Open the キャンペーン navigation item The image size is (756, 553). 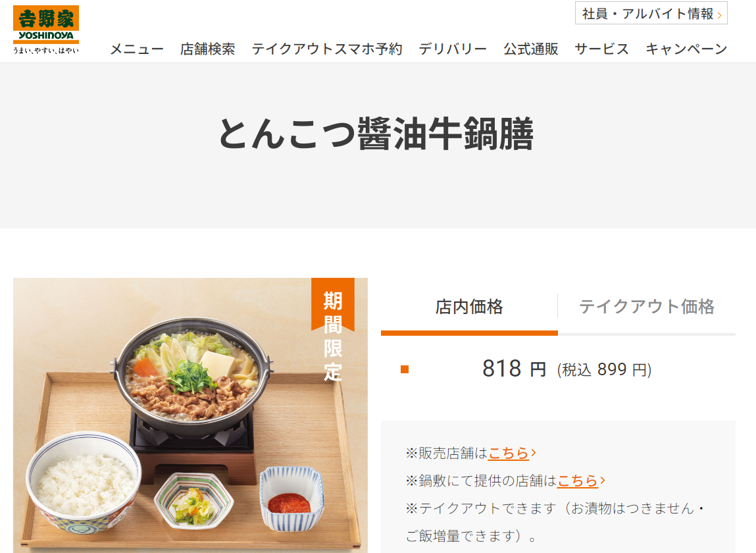(686, 49)
